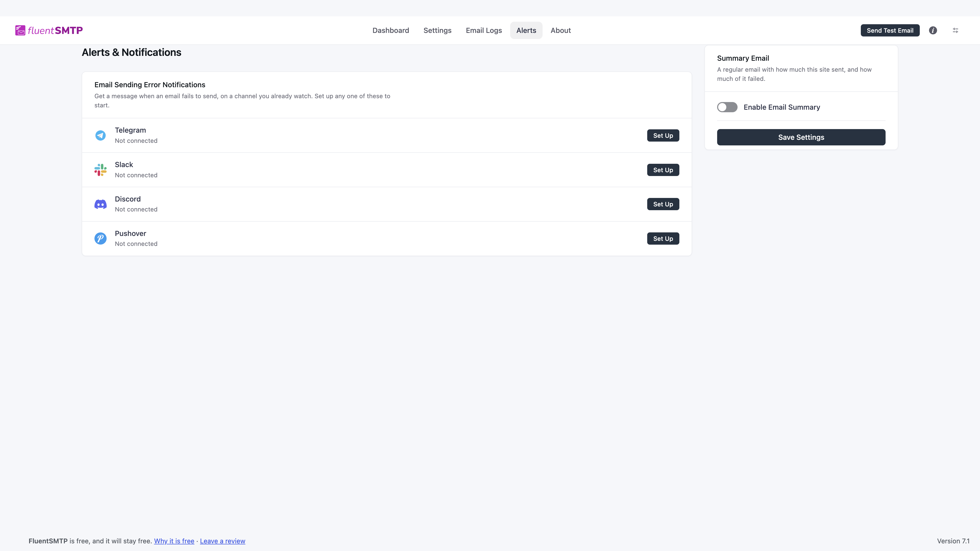Click Save Settings button
Screen dimensions: 980x551
(x=801, y=137)
